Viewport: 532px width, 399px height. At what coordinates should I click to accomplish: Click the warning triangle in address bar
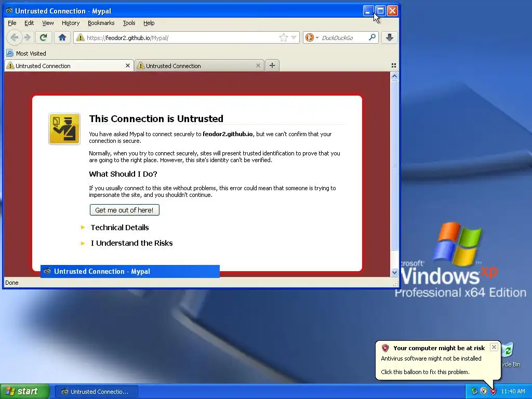click(x=80, y=37)
